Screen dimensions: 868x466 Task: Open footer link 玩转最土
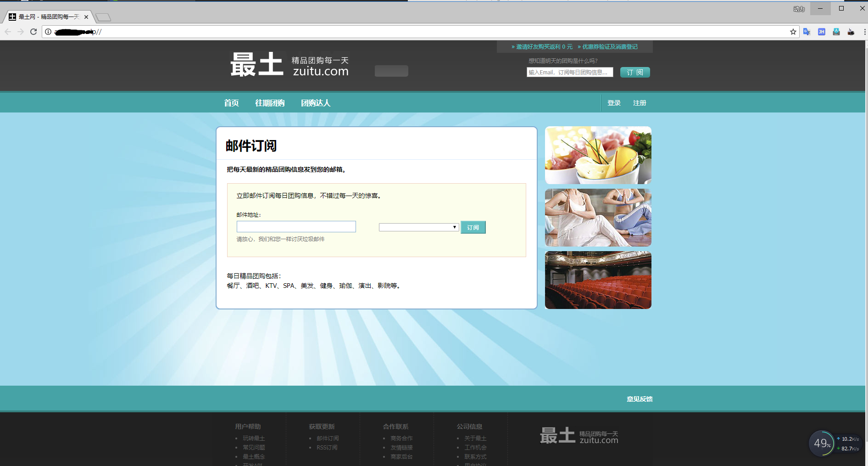pos(254,438)
